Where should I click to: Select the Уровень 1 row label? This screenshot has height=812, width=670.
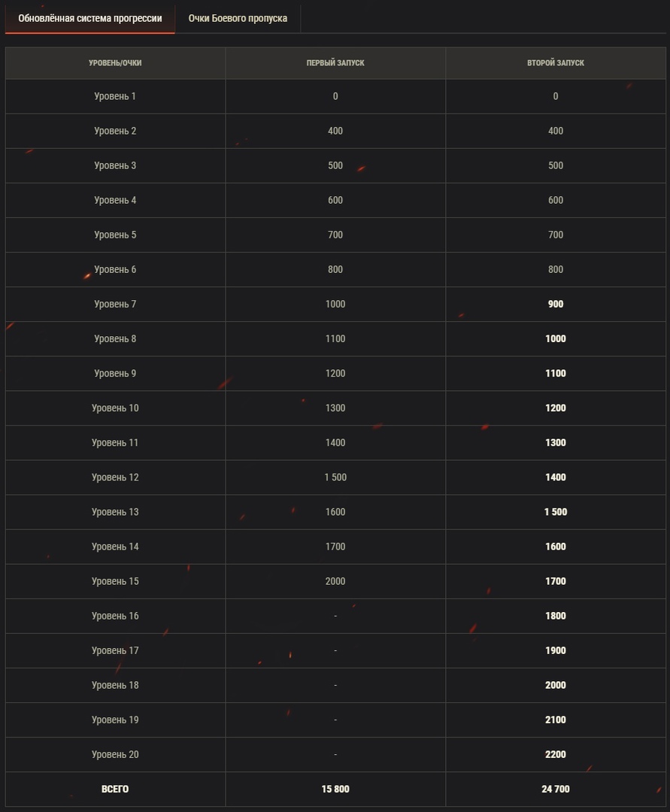click(115, 96)
